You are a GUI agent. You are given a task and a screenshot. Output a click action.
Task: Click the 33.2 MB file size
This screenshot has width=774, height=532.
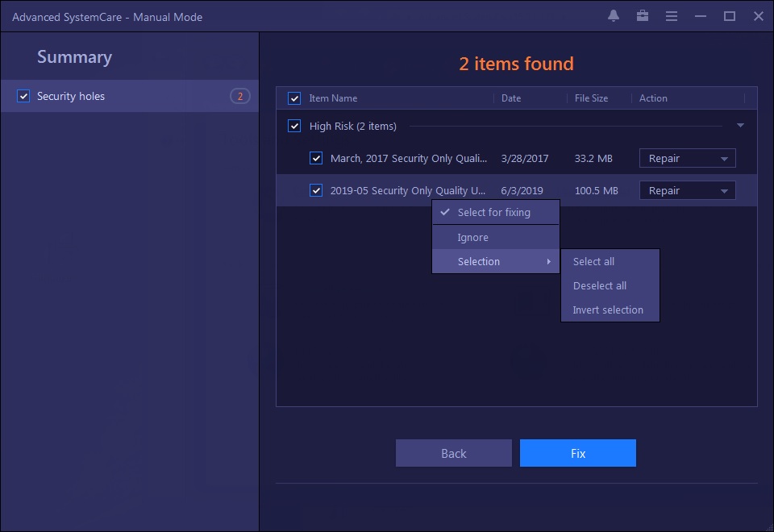point(593,159)
